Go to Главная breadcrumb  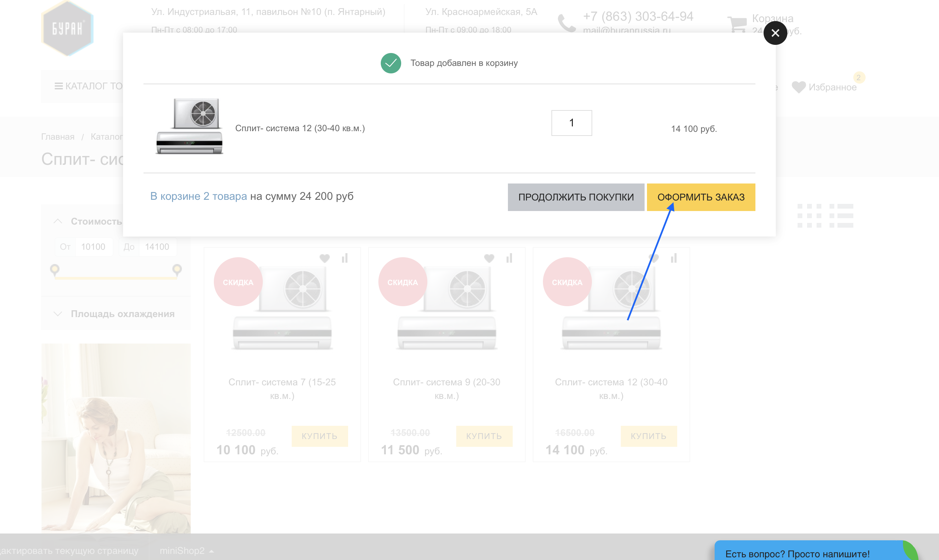[x=58, y=137]
